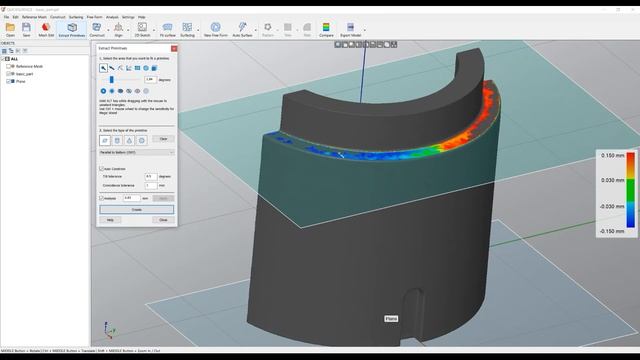Select the Plane label in viewport

click(x=391, y=319)
